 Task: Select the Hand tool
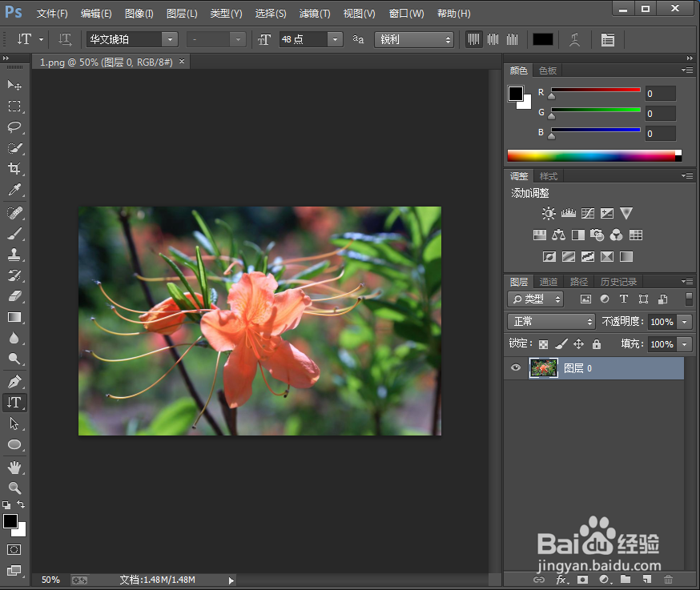[14, 468]
